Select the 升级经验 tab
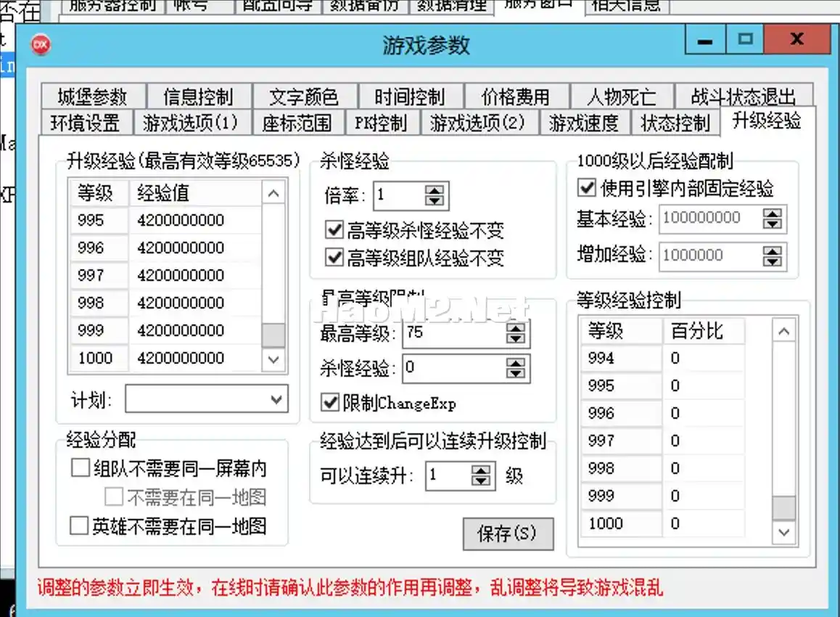This screenshot has width=840, height=617. 767,120
